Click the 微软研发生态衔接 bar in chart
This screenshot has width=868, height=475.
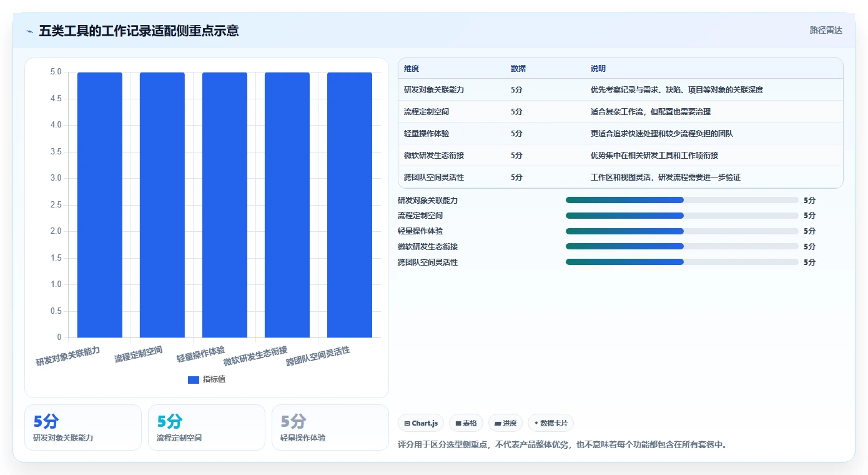coord(287,205)
